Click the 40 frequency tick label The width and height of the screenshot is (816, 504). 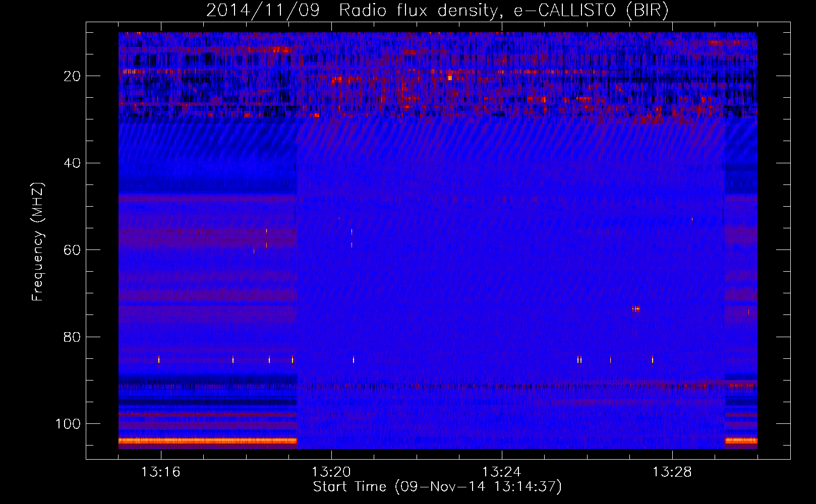(73, 163)
